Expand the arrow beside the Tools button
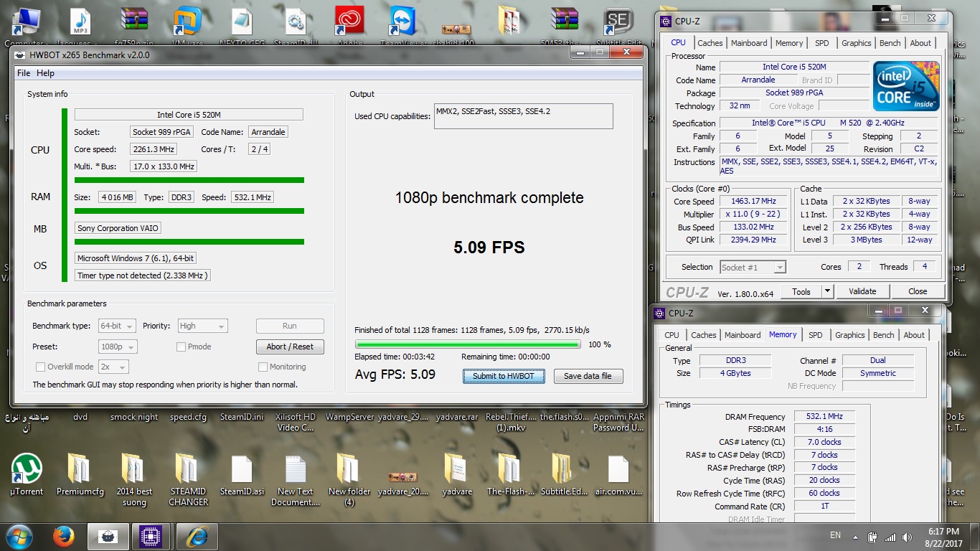 pyautogui.click(x=827, y=291)
